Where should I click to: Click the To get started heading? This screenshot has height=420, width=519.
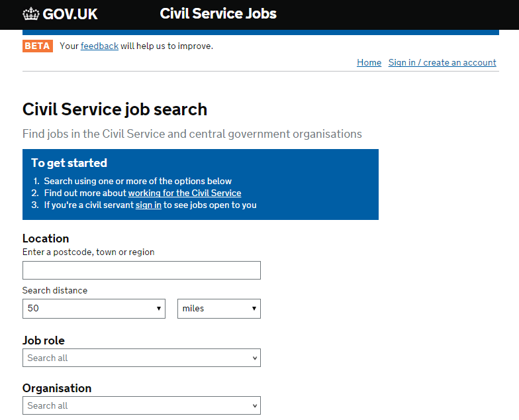(69, 163)
